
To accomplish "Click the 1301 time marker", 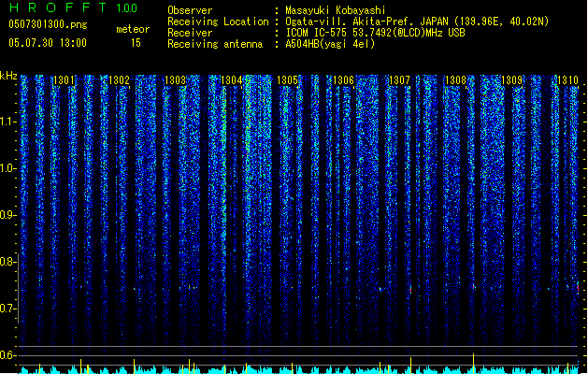I will [x=65, y=79].
